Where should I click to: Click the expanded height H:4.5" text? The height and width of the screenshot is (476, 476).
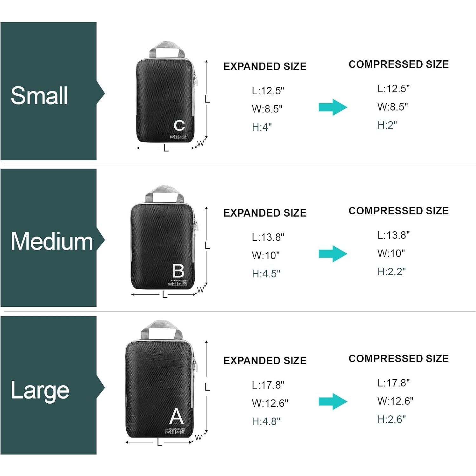click(266, 274)
